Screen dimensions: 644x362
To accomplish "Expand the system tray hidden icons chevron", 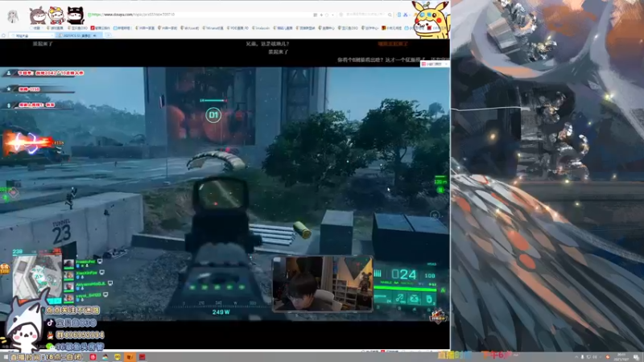I will point(576,357).
